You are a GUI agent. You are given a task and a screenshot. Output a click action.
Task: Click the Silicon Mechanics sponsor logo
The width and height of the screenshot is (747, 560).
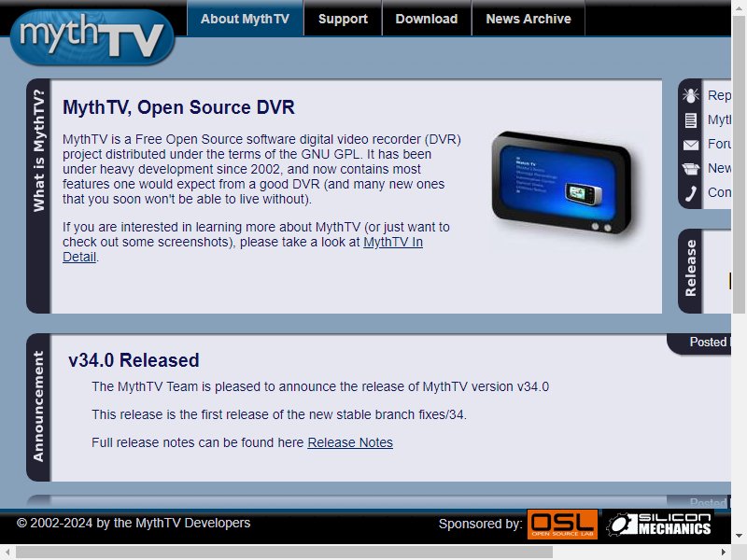coord(659,524)
